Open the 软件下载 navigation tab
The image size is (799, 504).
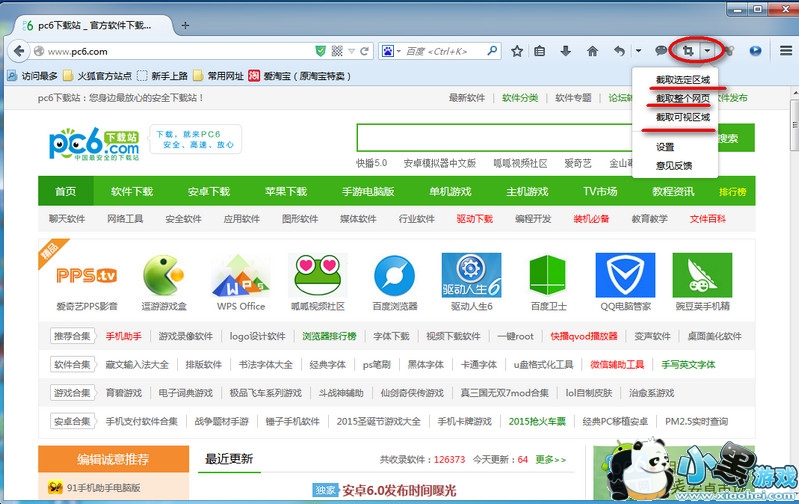click(132, 192)
